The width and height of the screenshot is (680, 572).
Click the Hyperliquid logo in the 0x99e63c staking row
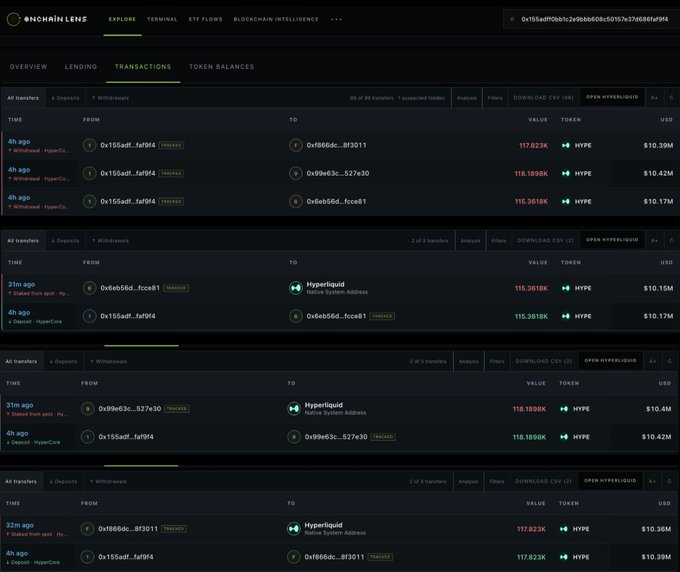click(x=294, y=409)
